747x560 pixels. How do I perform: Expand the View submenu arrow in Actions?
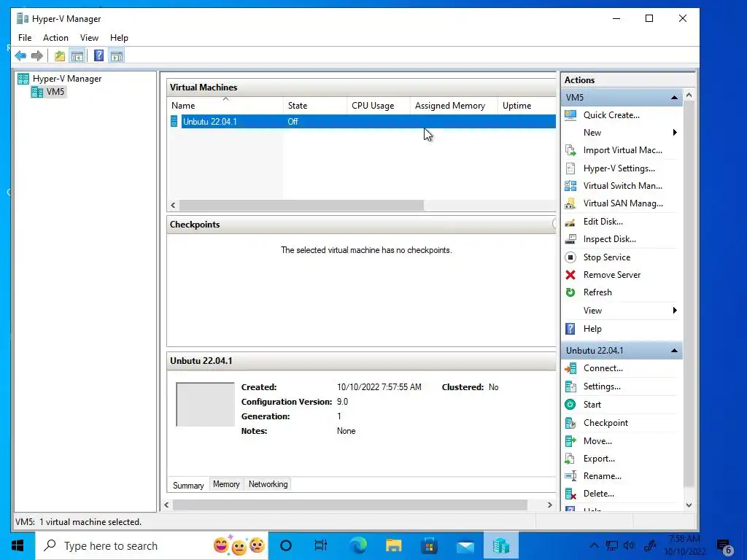(x=675, y=311)
